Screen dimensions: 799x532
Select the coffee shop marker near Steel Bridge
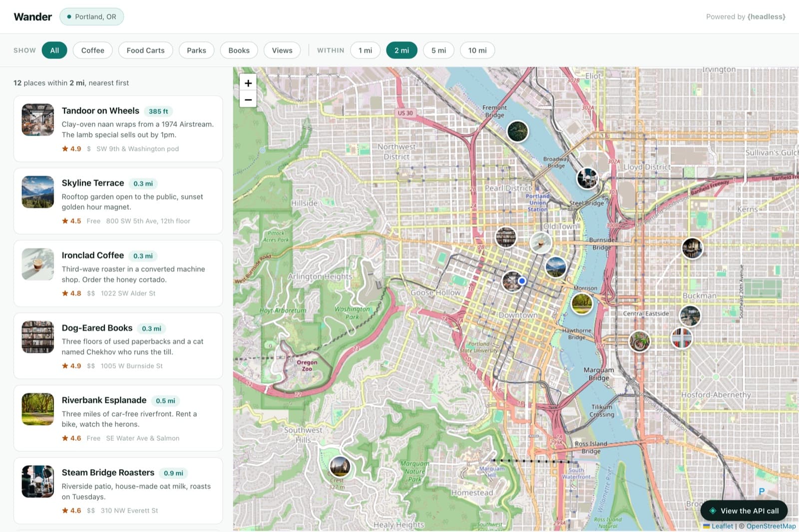tap(587, 178)
